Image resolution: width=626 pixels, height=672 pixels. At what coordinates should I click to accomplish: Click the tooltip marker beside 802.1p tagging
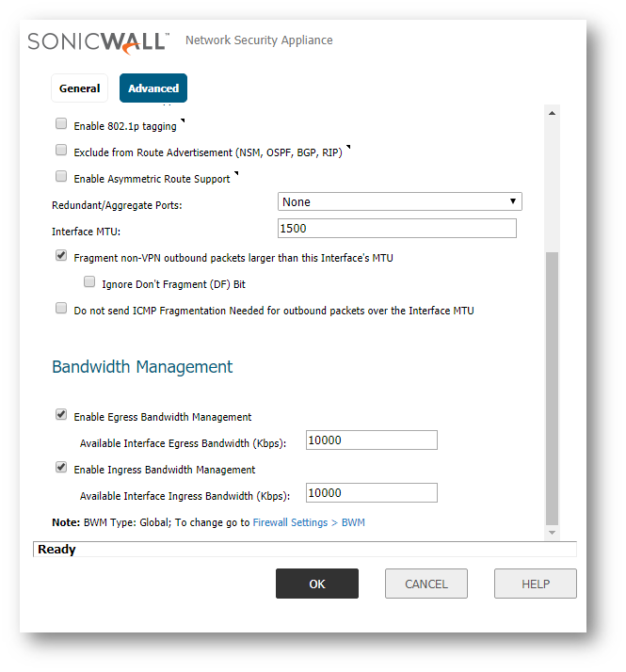point(183,120)
